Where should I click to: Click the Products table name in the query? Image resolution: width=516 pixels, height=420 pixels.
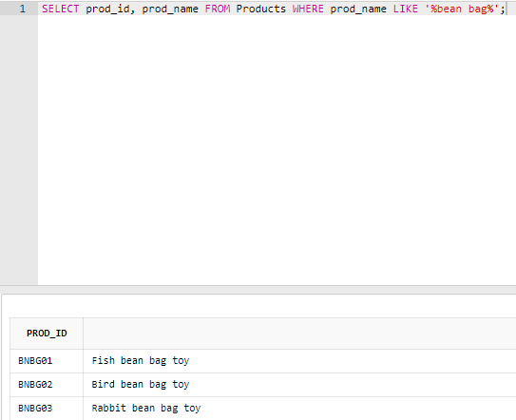(261, 9)
